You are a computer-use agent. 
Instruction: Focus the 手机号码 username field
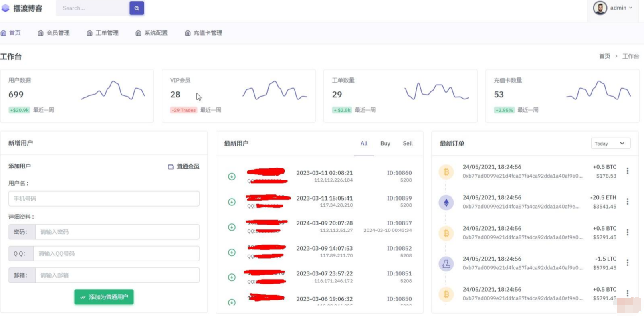[x=104, y=199]
